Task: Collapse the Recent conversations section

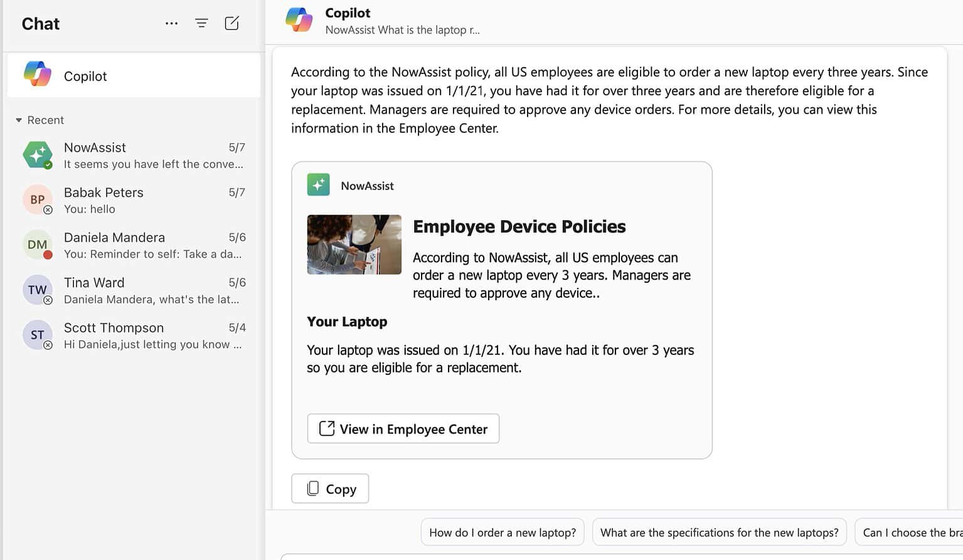Action: 19,120
